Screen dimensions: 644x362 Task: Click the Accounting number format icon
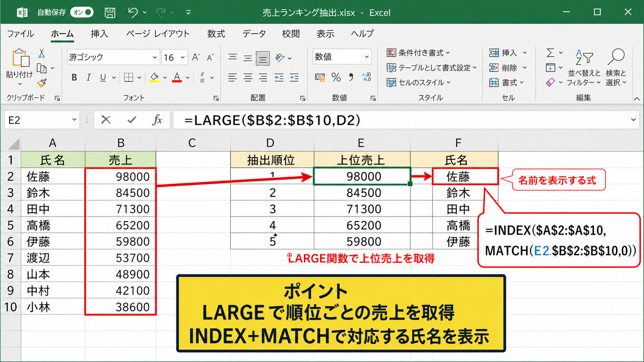click(320, 77)
